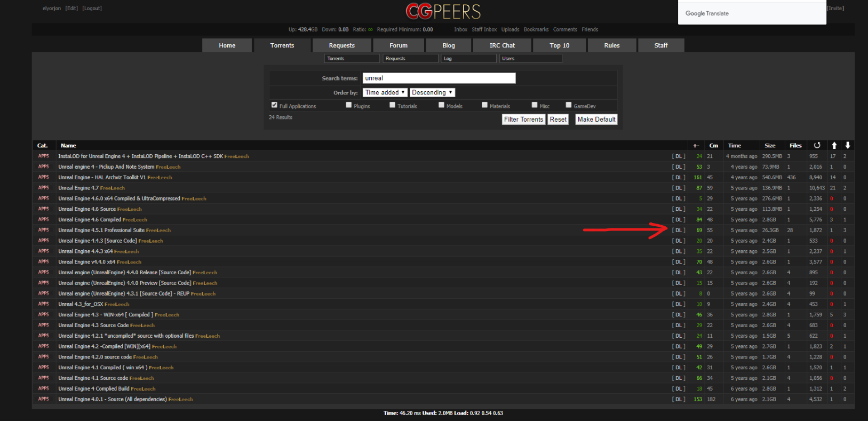Check the Materials category box
The height and width of the screenshot is (421, 868).
click(x=484, y=105)
